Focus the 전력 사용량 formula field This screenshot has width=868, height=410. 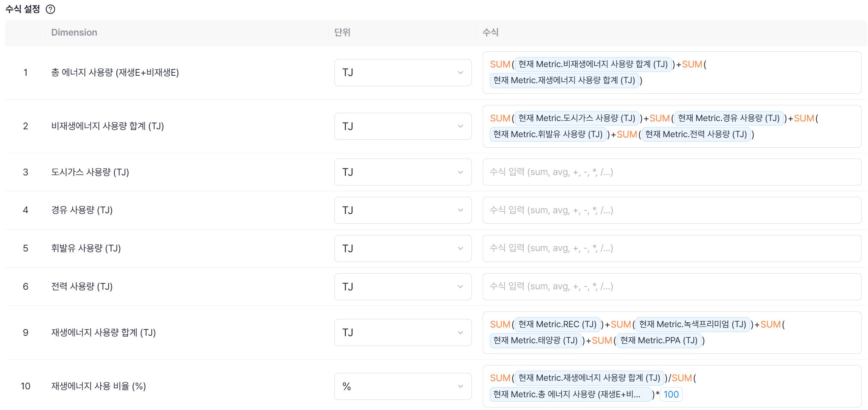(671, 287)
